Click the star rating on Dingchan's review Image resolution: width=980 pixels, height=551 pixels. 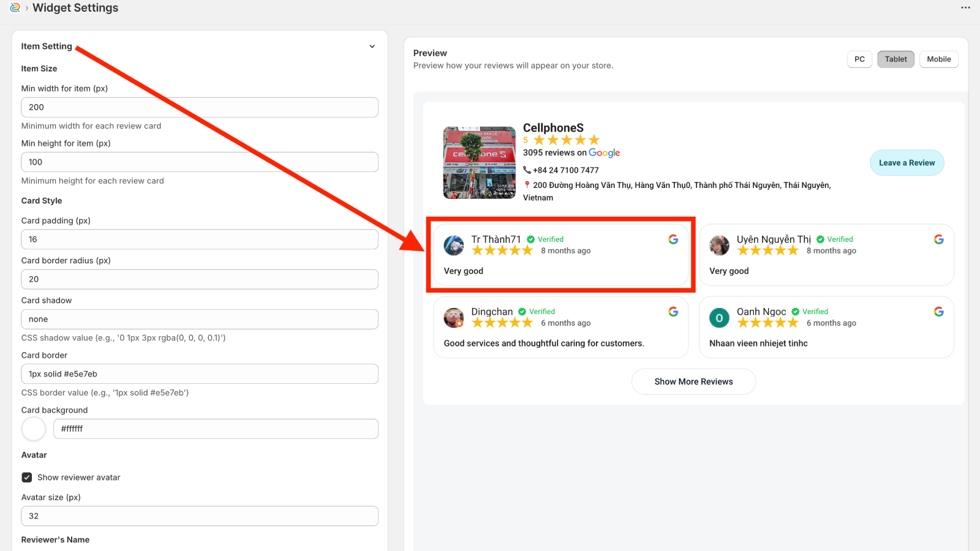502,322
